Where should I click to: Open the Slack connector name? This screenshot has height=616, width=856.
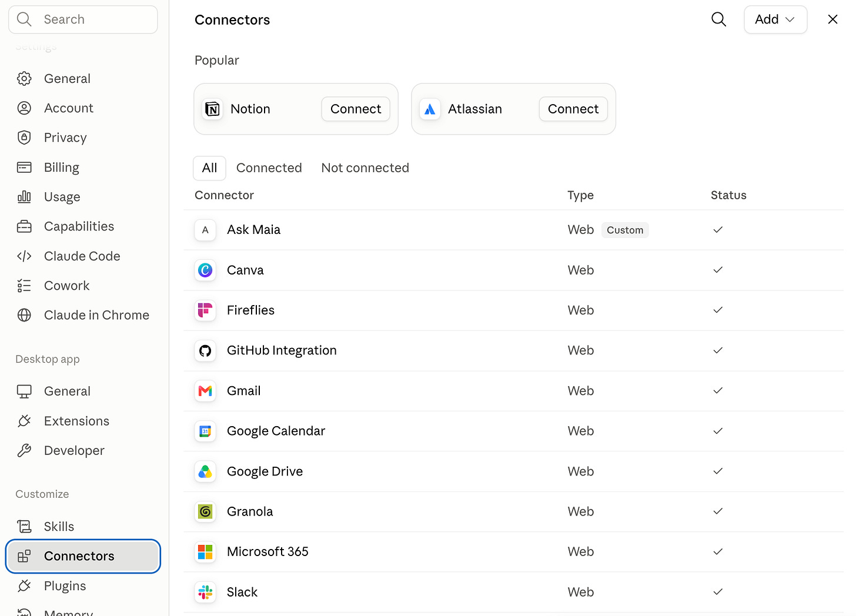(242, 592)
